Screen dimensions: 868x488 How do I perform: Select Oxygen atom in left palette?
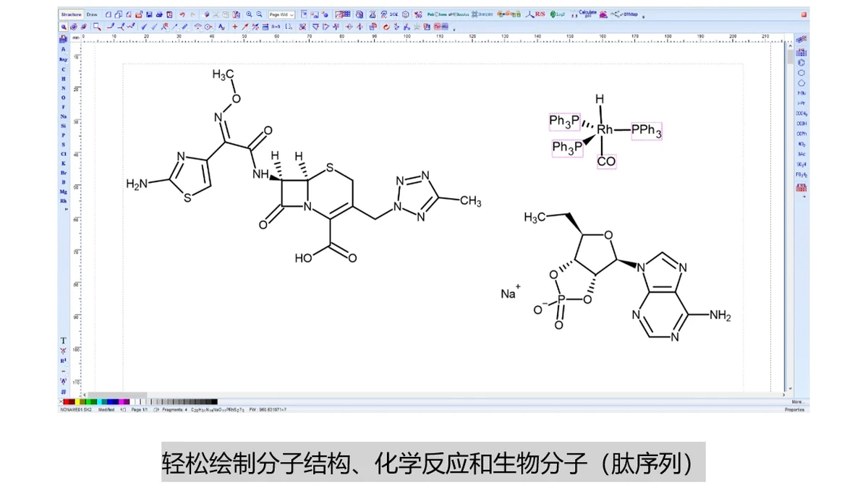[x=63, y=97]
